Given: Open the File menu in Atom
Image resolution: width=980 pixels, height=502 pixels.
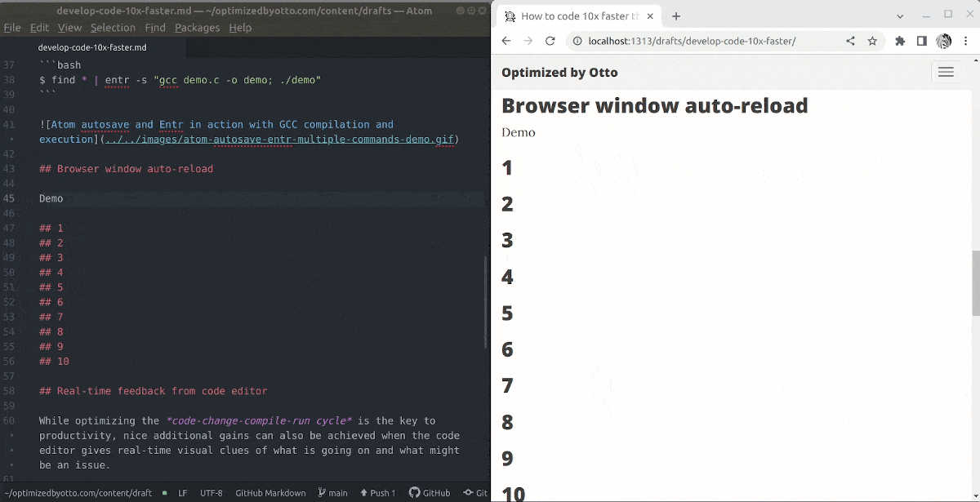Looking at the screenshot, I should click(12, 27).
